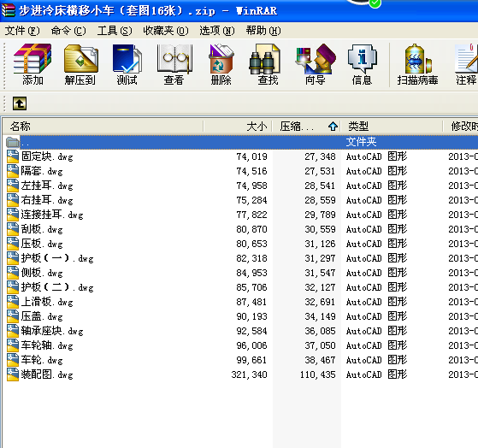Click size value 75,284

pyautogui.click(x=251, y=200)
